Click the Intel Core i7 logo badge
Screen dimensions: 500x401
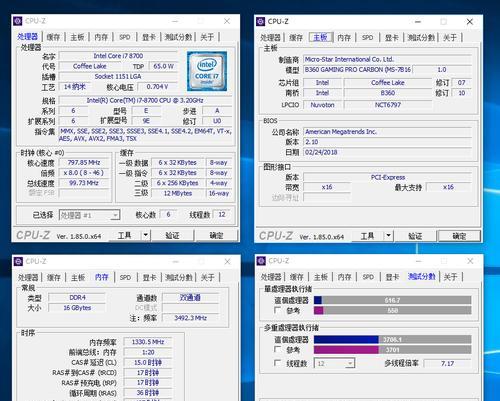tap(207, 71)
